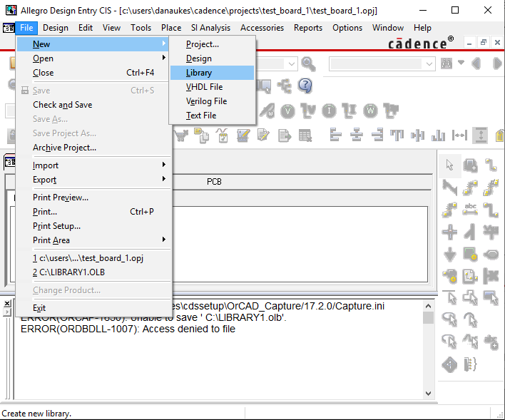This screenshot has width=505, height=420.
Task: Click the Place Bus Entry tool
Action: [470, 232]
